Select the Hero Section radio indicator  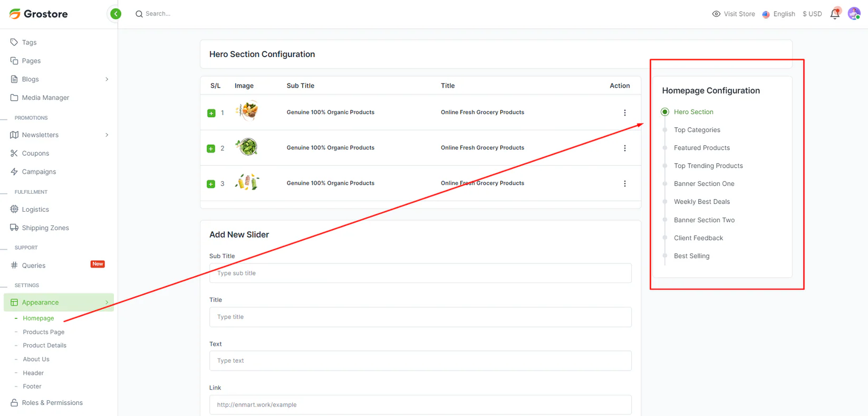click(x=665, y=112)
